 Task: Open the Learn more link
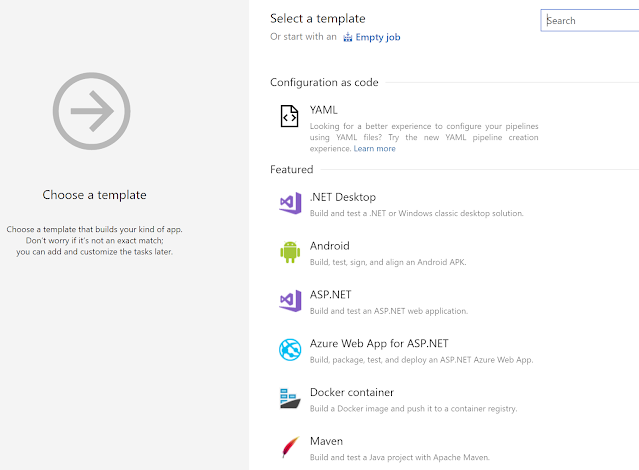(x=374, y=149)
